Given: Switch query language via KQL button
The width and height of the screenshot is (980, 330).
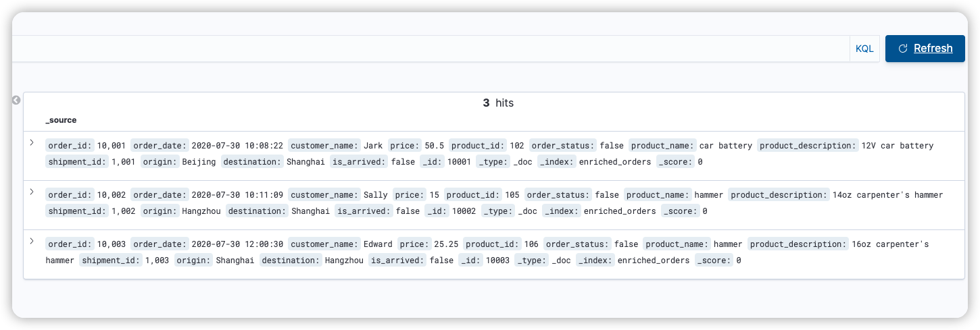Looking at the screenshot, I should (x=864, y=49).
